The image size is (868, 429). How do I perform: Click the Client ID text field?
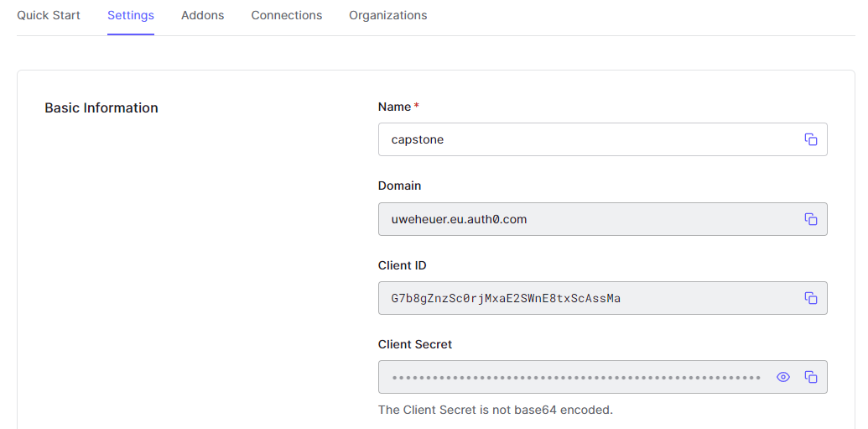pos(587,298)
